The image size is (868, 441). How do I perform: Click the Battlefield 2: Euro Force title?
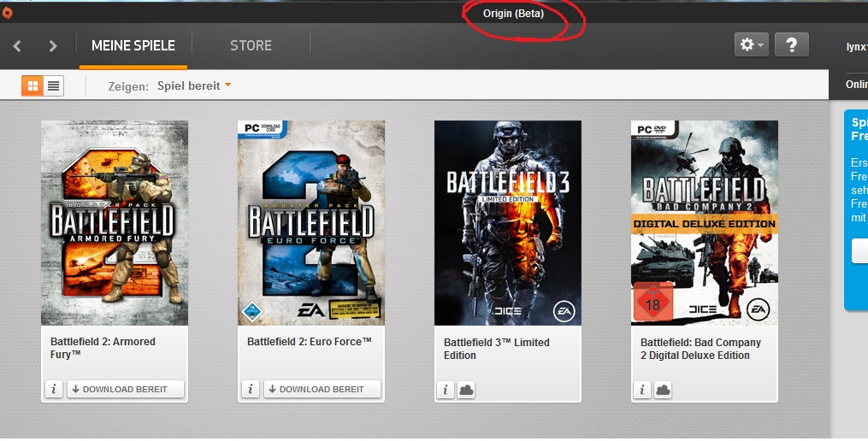pos(310,342)
